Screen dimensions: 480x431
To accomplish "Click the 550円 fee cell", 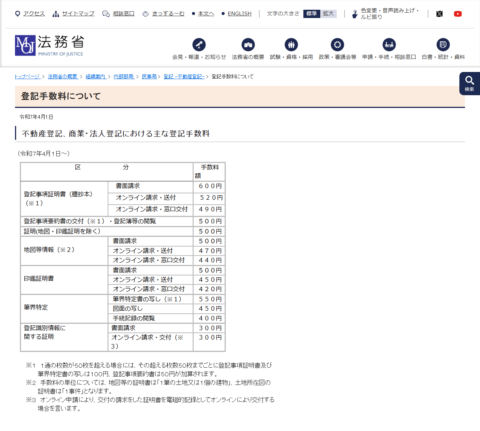I will 210,299.
